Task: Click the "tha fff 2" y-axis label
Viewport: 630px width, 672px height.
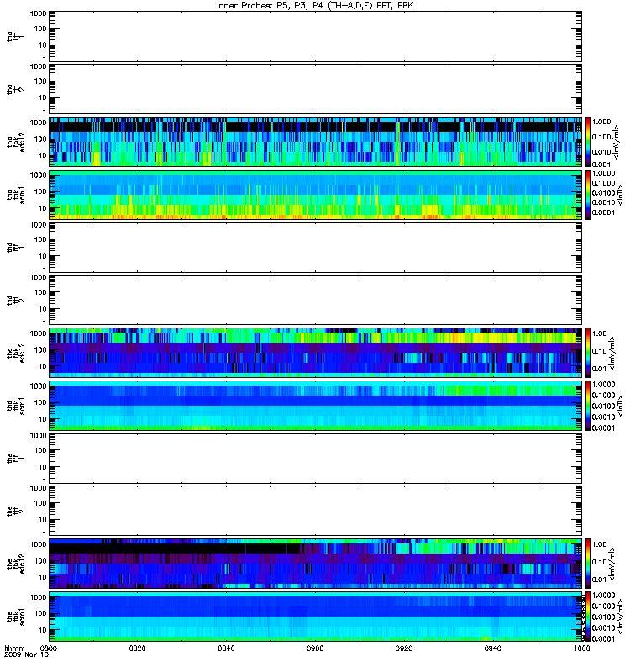Action: coord(15,89)
